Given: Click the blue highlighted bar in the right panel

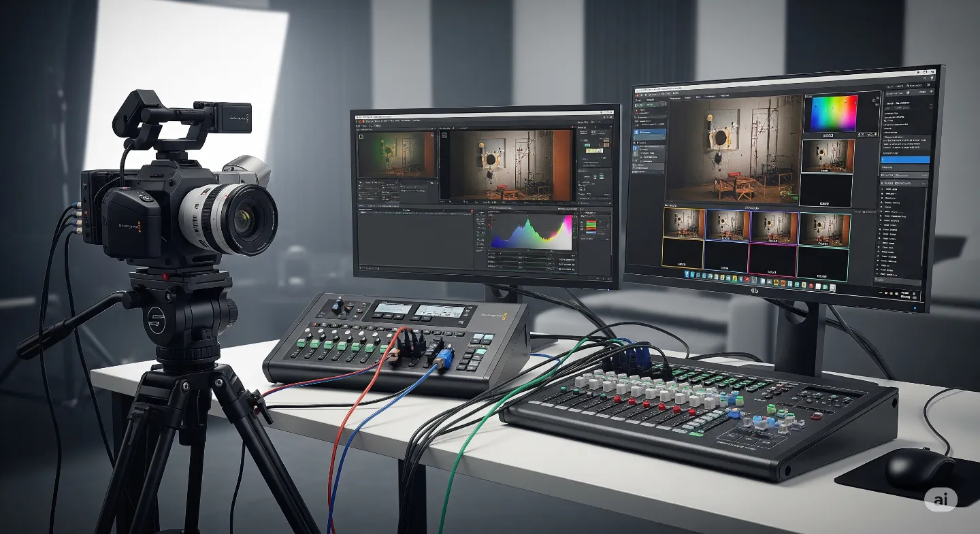Looking at the screenshot, I should [904, 159].
